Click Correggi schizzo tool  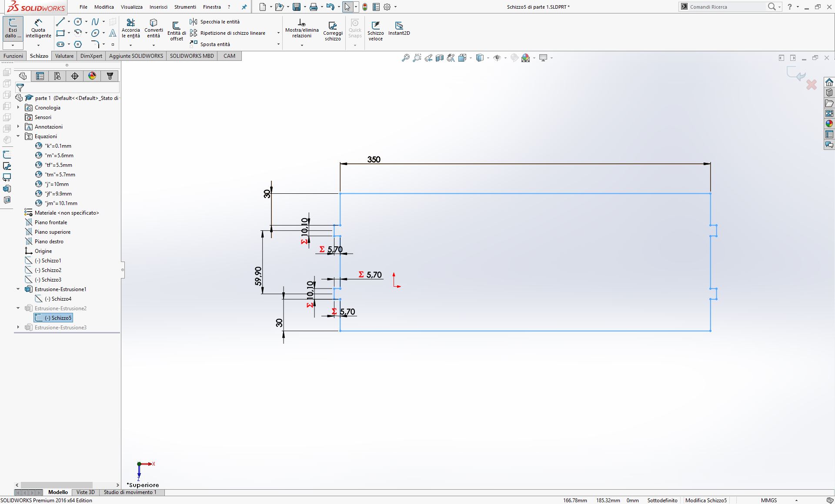333,31
